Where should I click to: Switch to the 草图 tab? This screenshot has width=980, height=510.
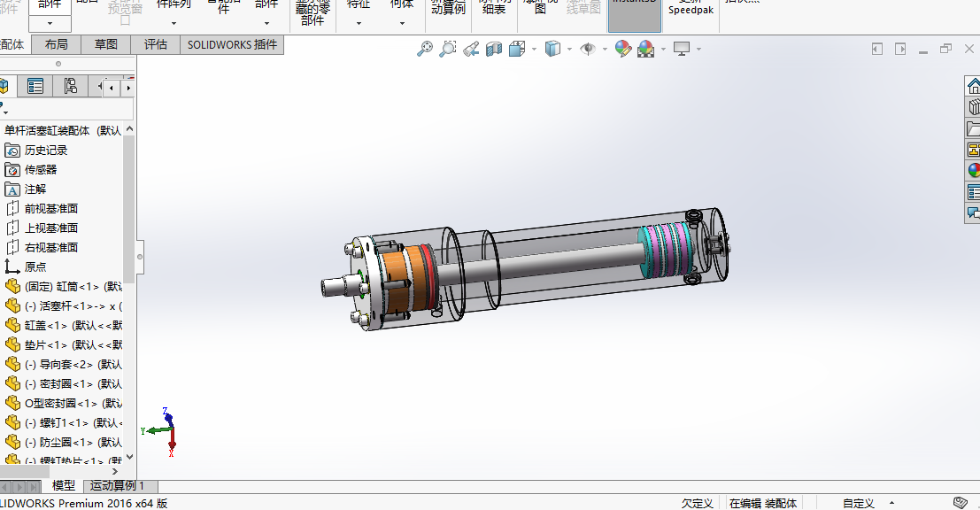click(105, 44)
